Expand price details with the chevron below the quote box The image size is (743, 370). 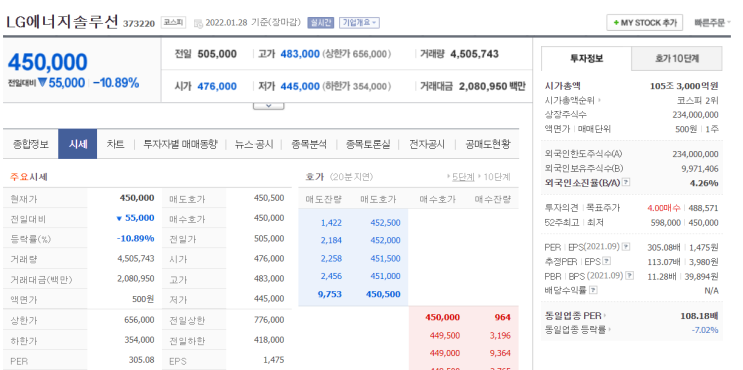(269, 105)
